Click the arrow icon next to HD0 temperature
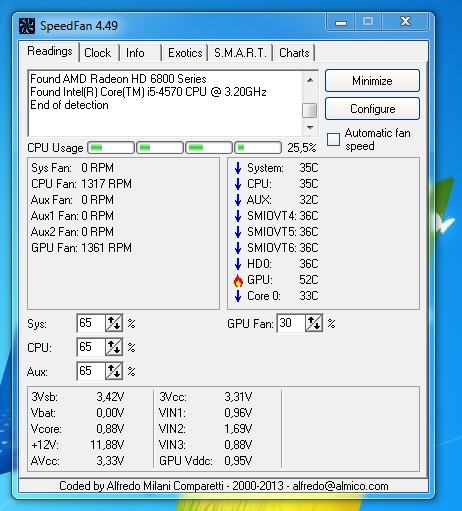 238,264
